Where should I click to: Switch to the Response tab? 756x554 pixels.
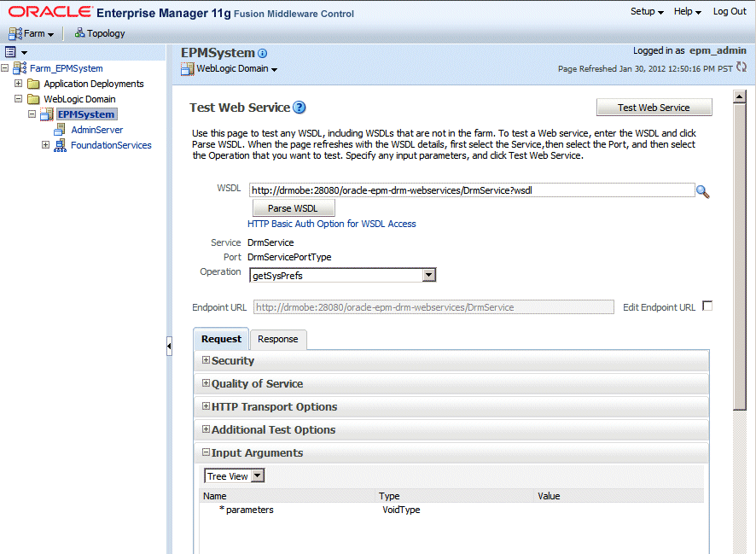click(278, 339)
